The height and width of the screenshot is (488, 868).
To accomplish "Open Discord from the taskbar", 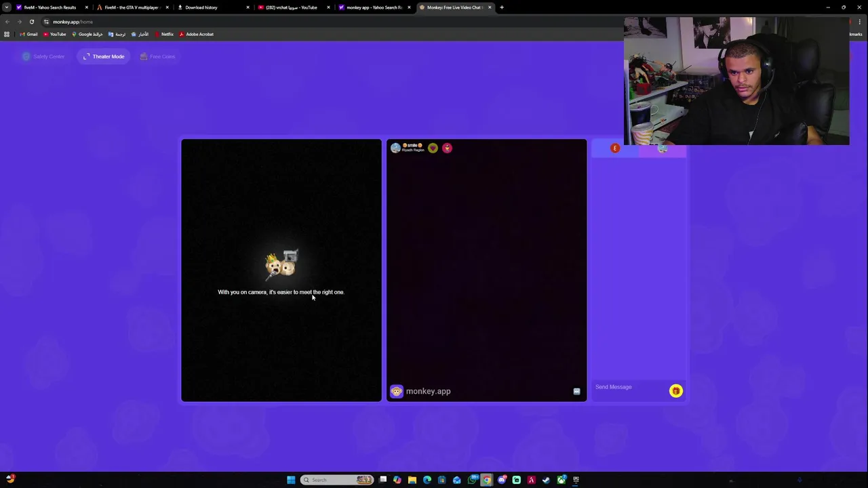I will [502, 480].
